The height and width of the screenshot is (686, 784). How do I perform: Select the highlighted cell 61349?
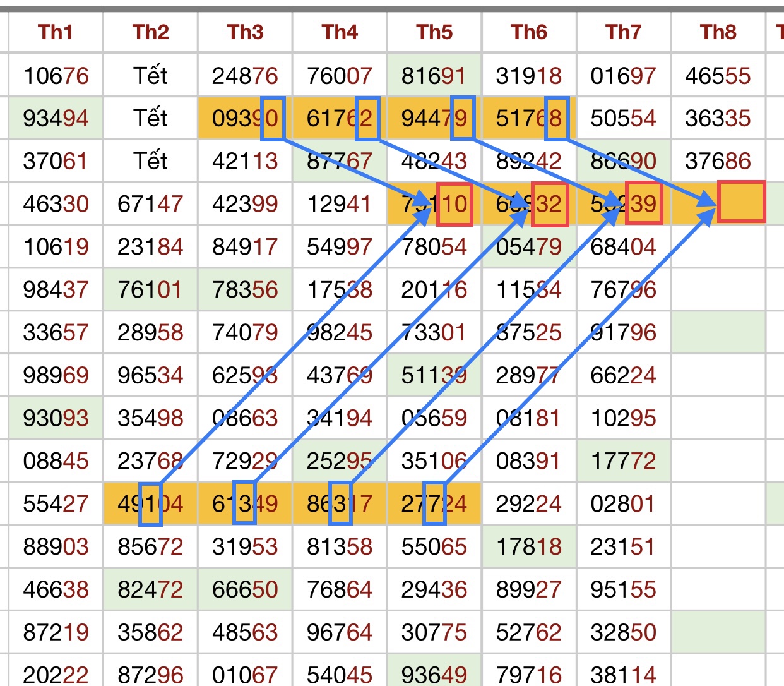click(245, 504)
